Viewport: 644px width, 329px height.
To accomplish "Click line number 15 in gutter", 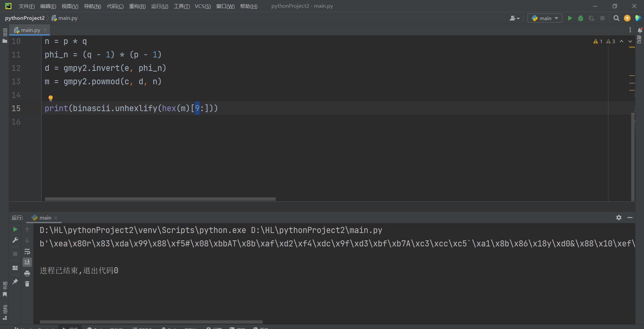I will click(x=16, y=108).
